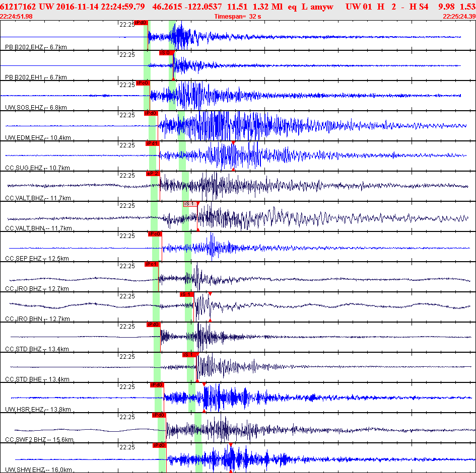Click the P pick flag on CC.SWF2.BHZ
This screenshot has width=476, height=473.
[159, 415]
